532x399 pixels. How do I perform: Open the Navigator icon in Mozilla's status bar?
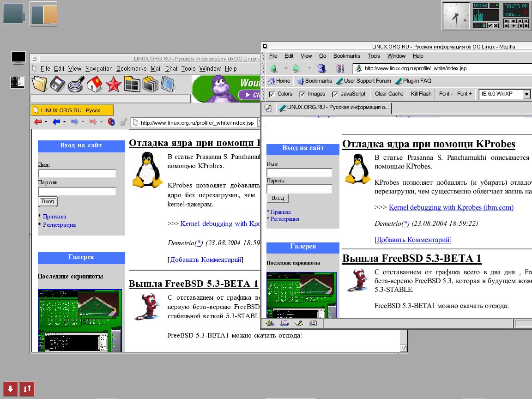point(269,324)
